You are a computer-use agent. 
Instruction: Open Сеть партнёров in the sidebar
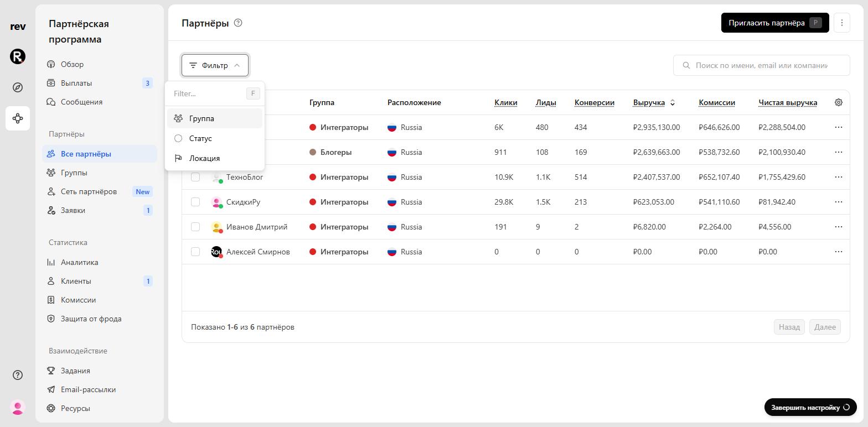click(x=100, y=191)
